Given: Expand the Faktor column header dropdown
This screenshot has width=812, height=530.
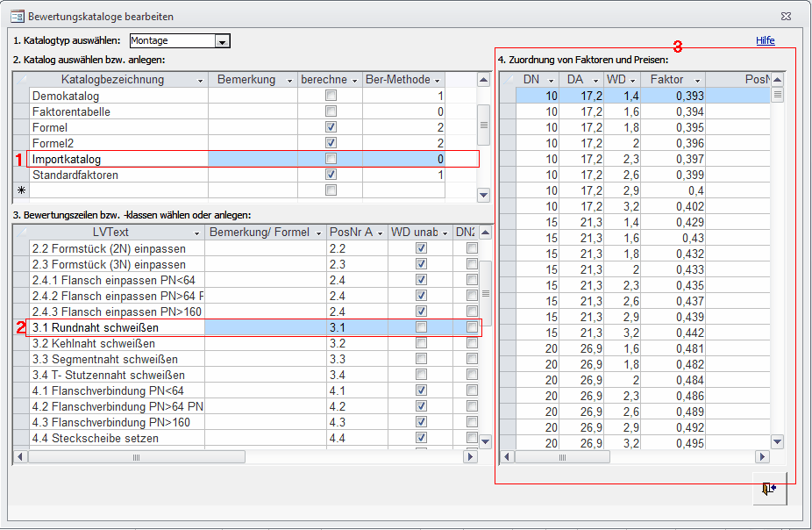Looking at the screenshot, I should point(698,80).
